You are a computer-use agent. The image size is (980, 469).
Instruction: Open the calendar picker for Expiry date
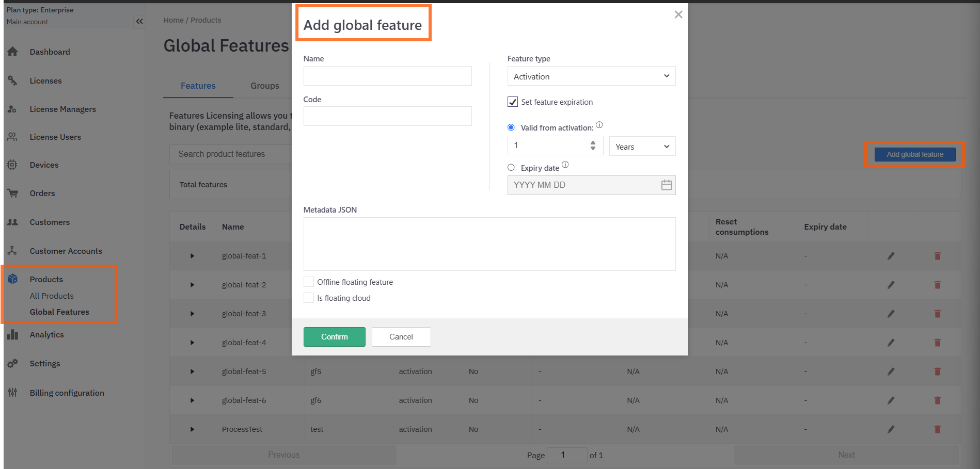pos(666,185)
